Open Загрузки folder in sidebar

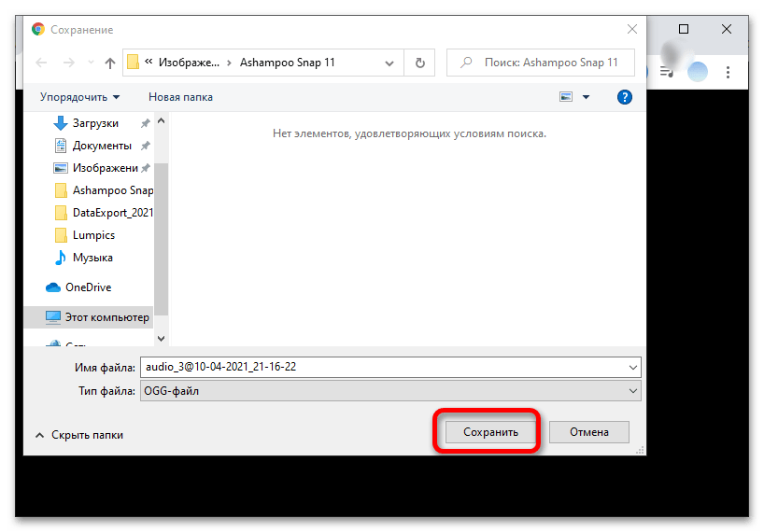(x=95, y=123)
